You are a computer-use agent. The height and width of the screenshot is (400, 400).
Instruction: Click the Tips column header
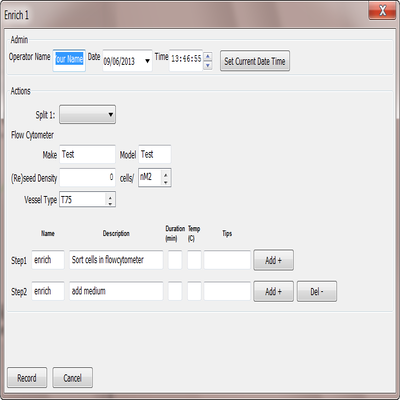click(227, 233)
